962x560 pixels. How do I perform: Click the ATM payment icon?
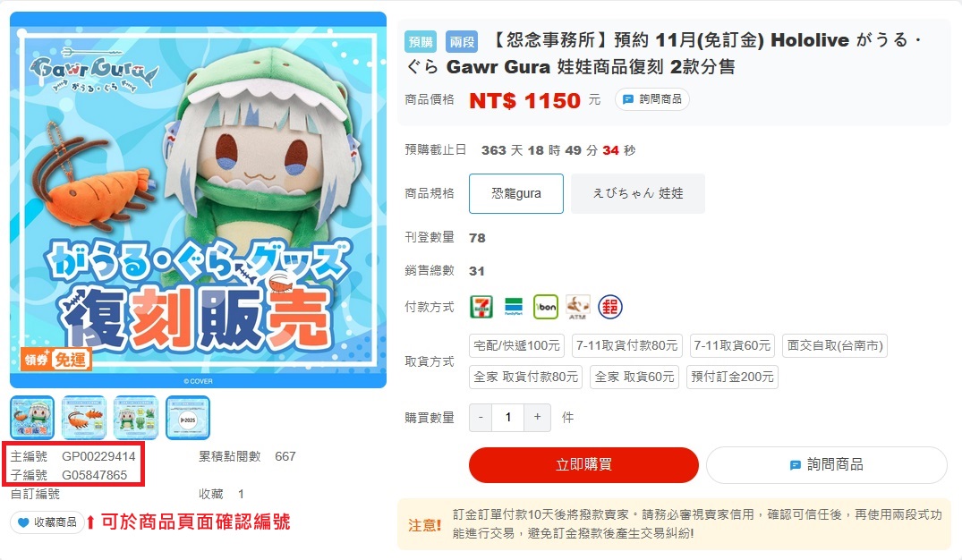[x=577, y=307]
